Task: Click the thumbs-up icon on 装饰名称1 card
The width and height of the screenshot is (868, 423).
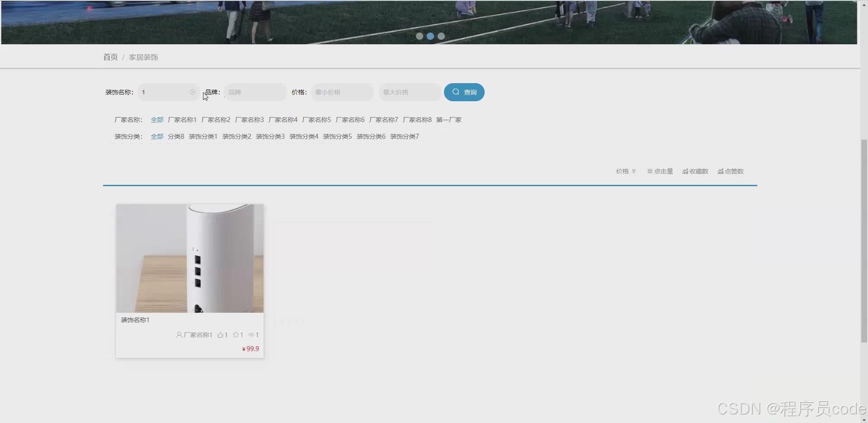Action: [220, 335]
